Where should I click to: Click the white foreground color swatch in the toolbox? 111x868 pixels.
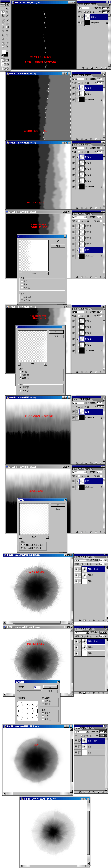point(4,52)
